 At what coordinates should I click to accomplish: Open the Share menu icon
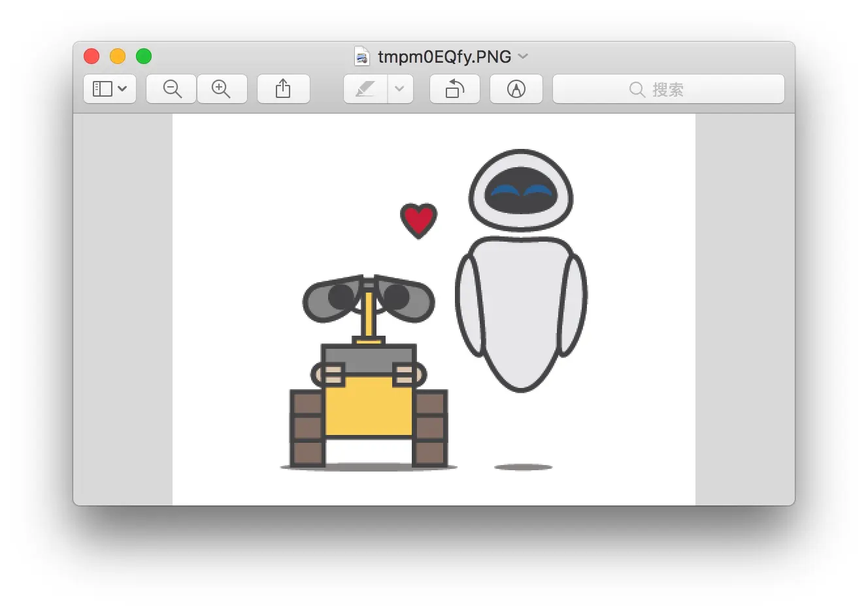(x=283, y=89)
